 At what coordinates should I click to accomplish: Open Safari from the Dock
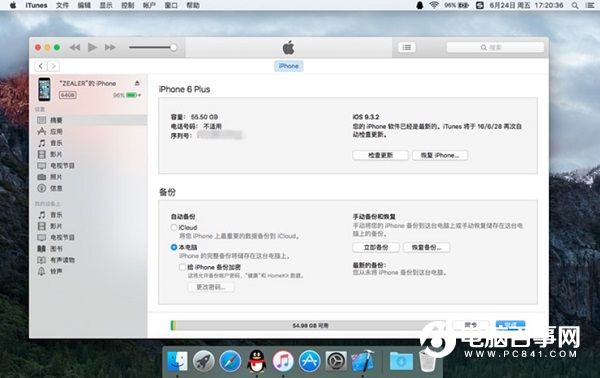(230, 361)
